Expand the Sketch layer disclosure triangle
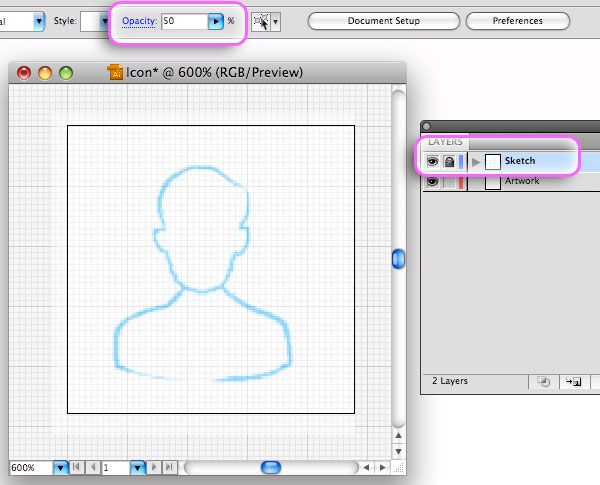The height and width of the screenshot is (485, 600). (x=476, y=162)
